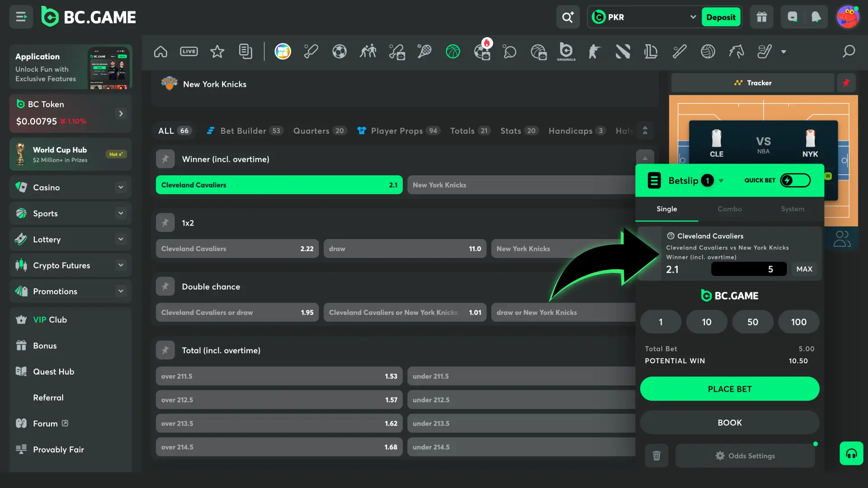
Task: Open LIVE events icon
Action: 189,52
